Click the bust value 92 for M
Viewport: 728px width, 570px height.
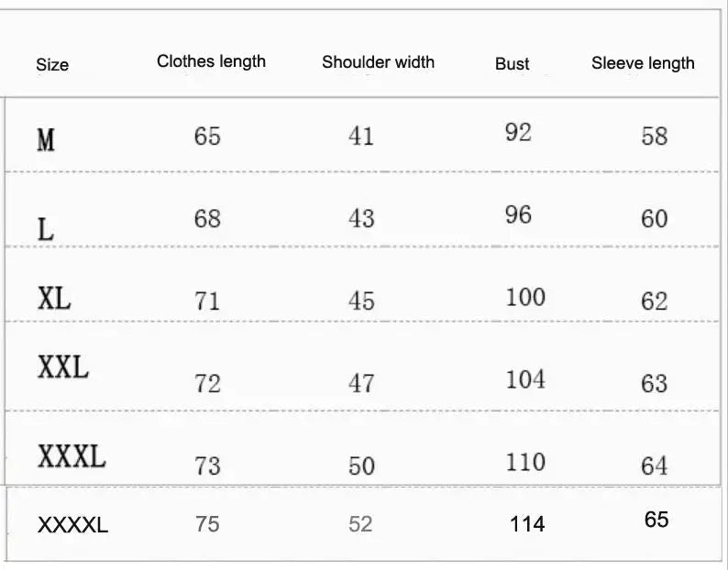click(x=518, y=133)
